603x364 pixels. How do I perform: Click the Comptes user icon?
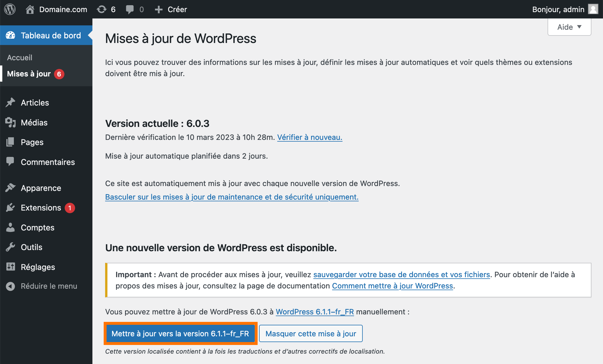pyautogui.click(x=11, y=227)
